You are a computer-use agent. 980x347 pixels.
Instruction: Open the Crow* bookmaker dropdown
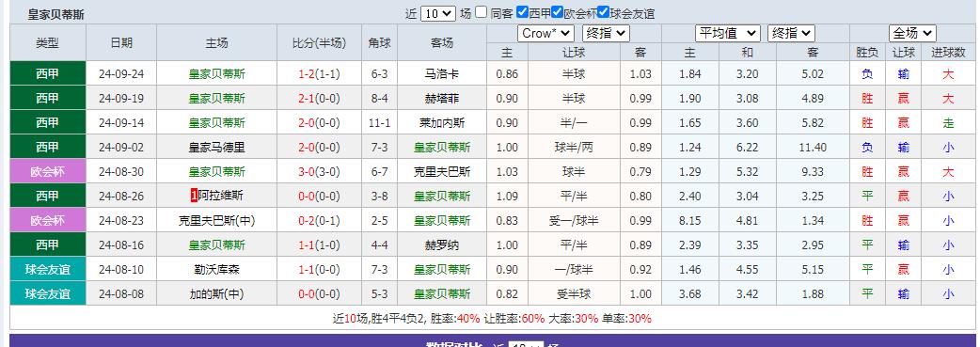(x=545, y=33)
